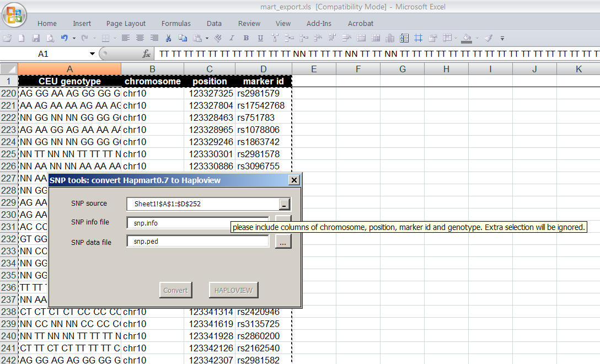Paste from the clipboard icon
This screenshot has height=364, width=600.
click(x=197, y=38)
